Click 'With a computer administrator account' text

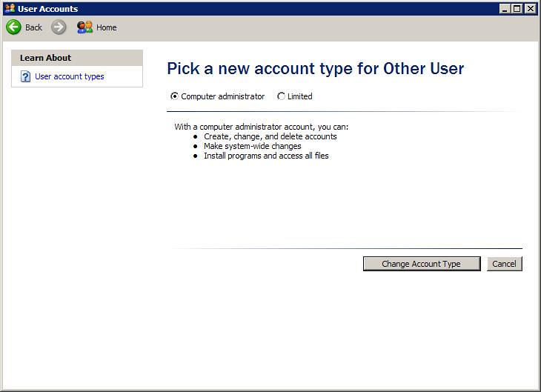(x=261, y=127)
